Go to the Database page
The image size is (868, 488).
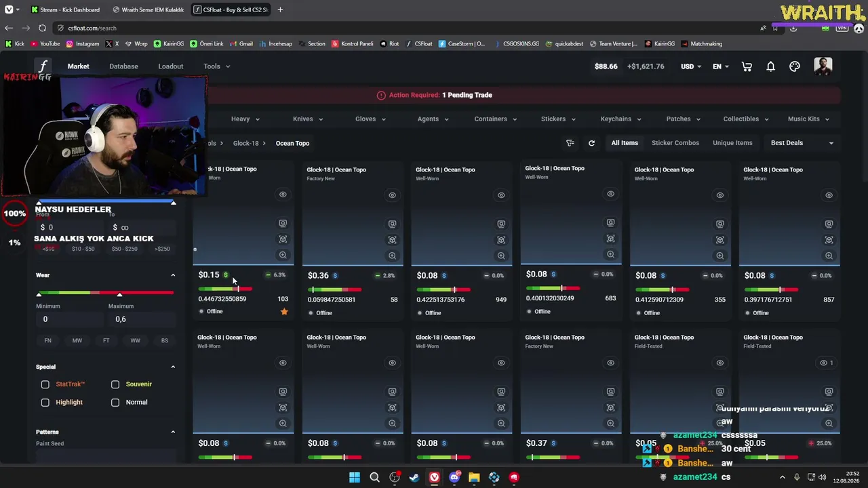point(123,66)
